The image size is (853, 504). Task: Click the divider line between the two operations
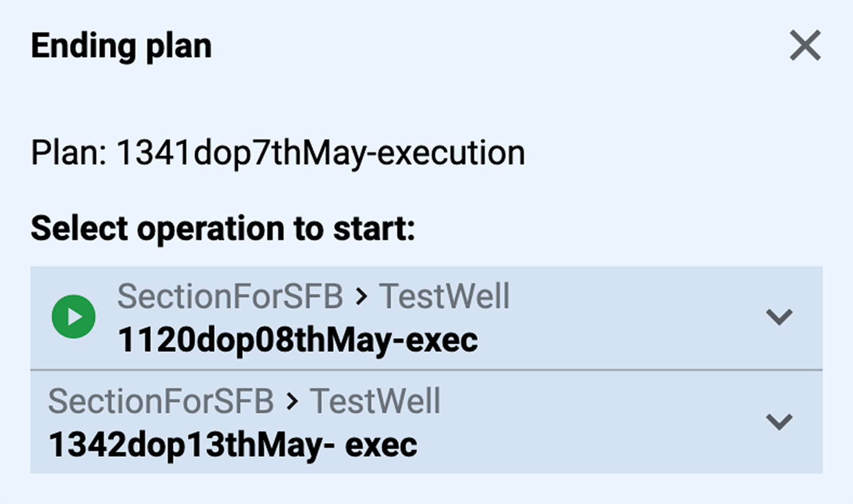[x=426, y=370]
